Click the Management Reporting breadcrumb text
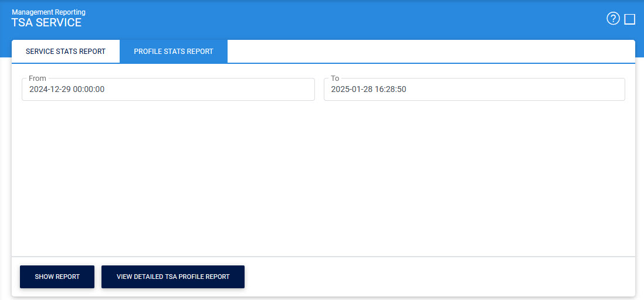 [x=49, y=12]
